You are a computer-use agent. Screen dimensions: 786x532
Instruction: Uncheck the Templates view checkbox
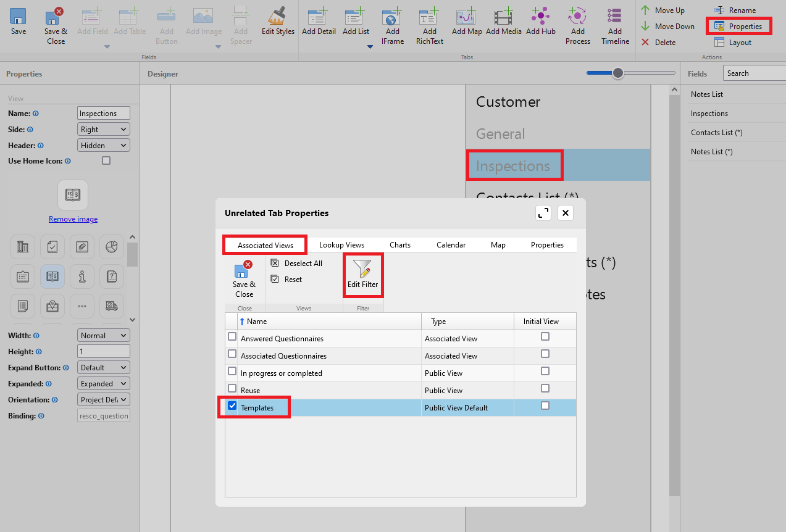pyautogui.click(x=232, y=405)
